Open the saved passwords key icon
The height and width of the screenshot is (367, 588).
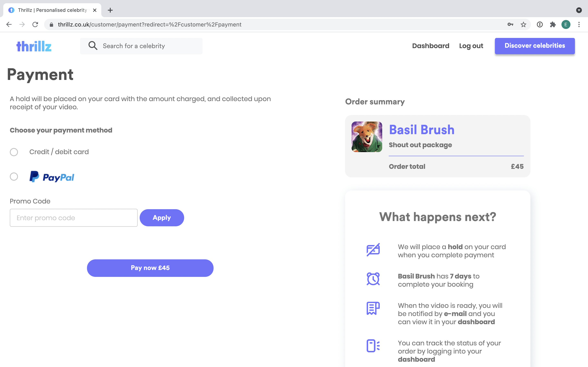click(510, 24)
